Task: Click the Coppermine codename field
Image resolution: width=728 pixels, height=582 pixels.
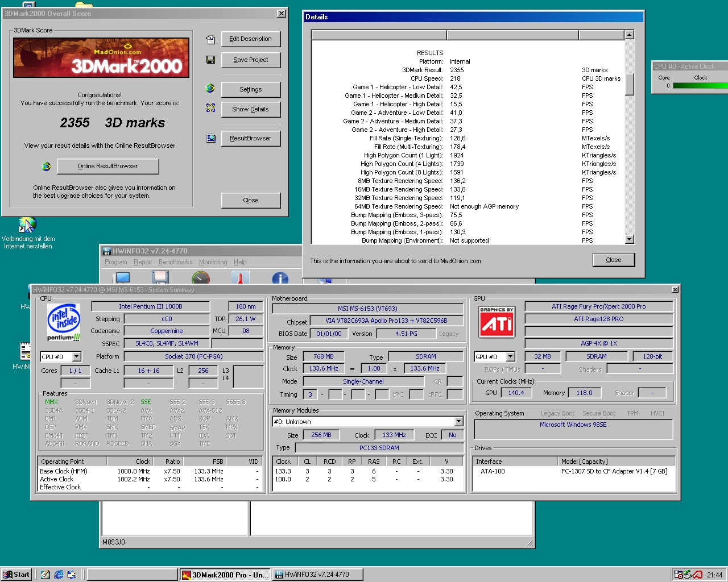Action: coord(167,331)
